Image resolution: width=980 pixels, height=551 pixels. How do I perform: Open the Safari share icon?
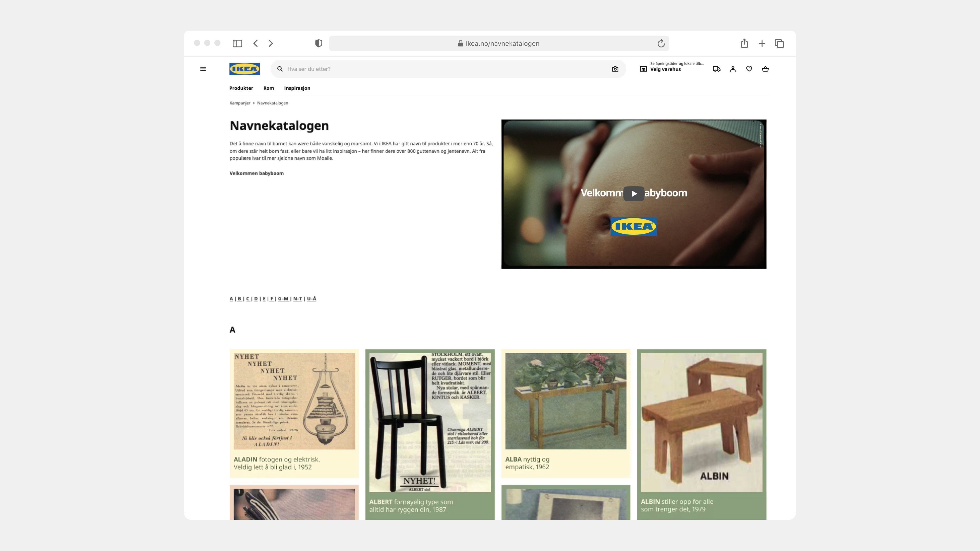[744, 43]
